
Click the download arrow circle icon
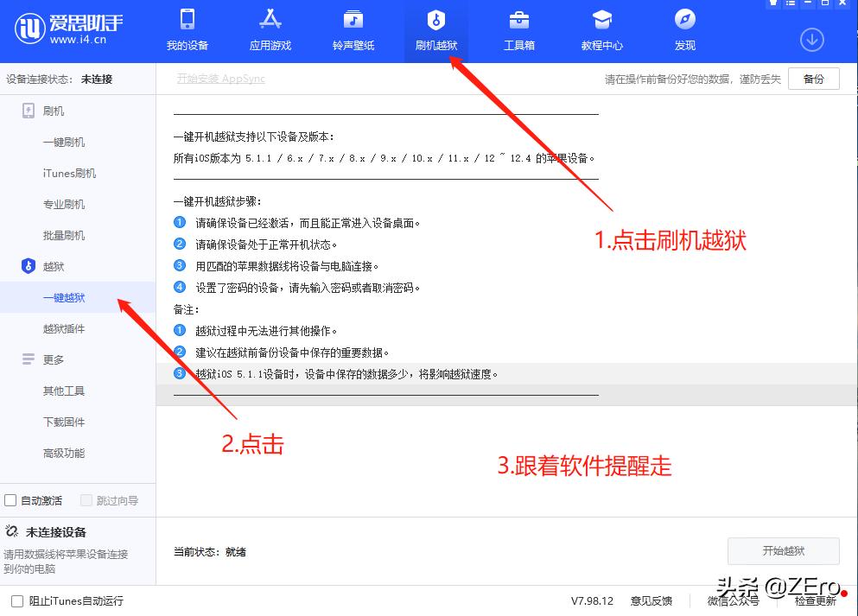point(811,40)
